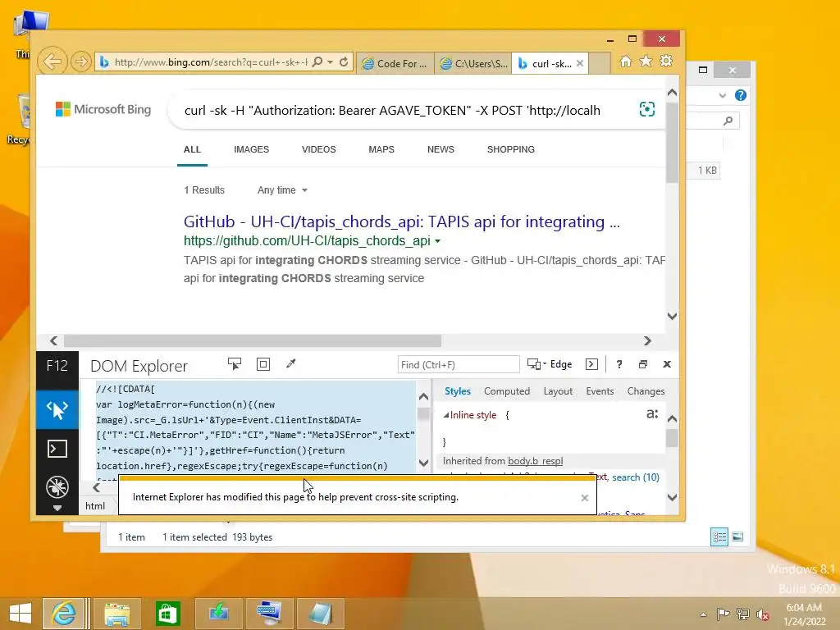Toggle the display element highlight boxes icon
This screenshot has width=840, height=630.
tap(263, 364)
